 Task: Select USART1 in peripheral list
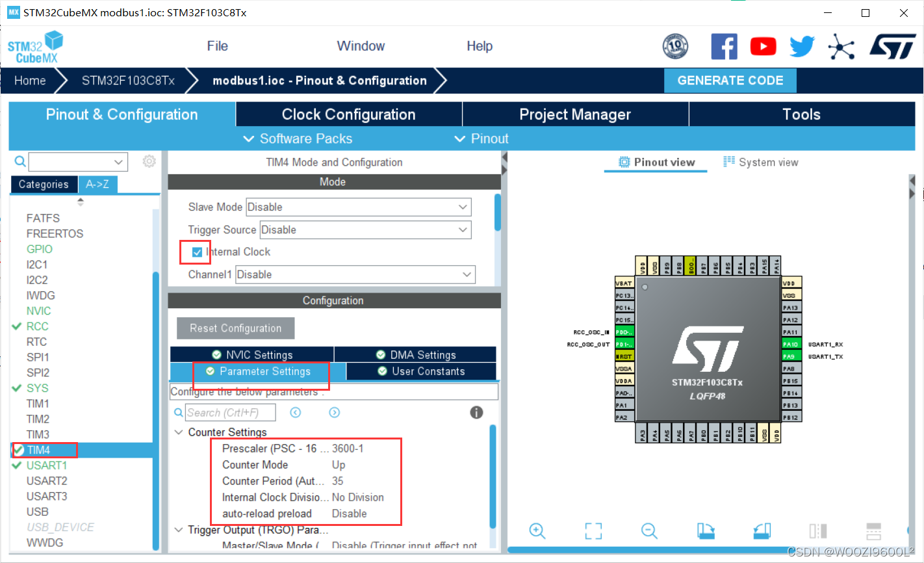point(46,465)
